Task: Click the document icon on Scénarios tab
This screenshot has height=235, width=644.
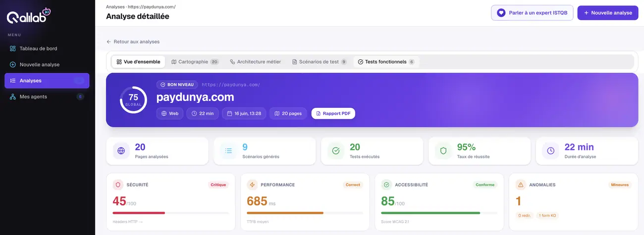Action: 294,62
